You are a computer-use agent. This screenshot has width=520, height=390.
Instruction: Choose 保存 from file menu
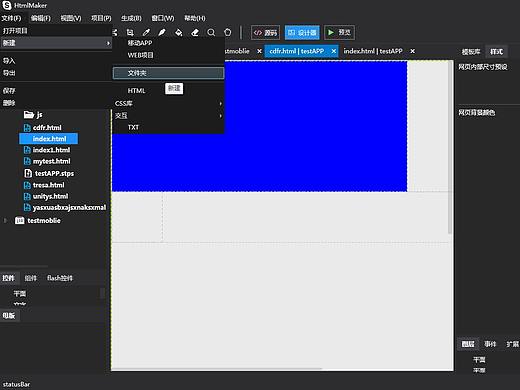tap(56, 91)
